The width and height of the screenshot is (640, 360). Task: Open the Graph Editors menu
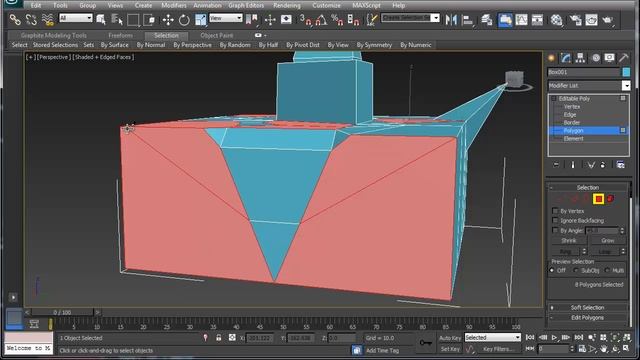(x=246, y=5)
